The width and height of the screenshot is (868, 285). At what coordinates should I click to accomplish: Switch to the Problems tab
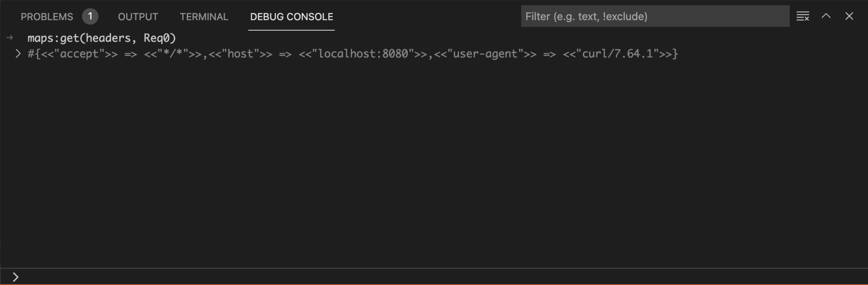47,17
